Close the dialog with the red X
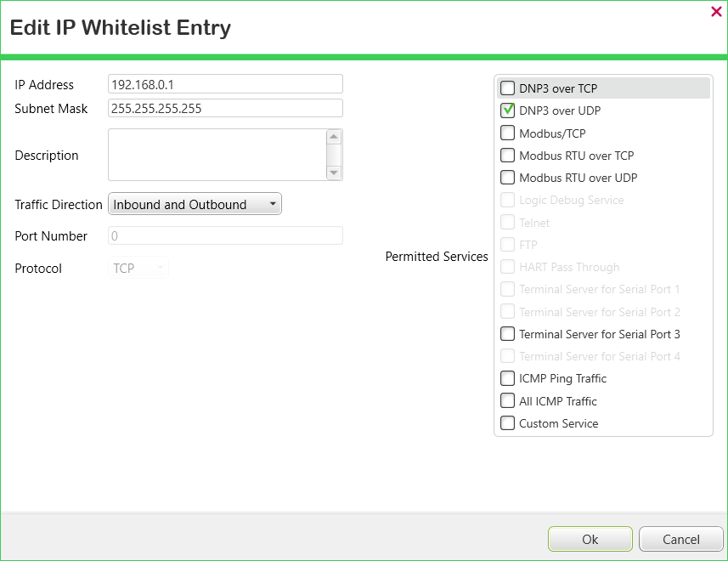 [x=716, y=12]
